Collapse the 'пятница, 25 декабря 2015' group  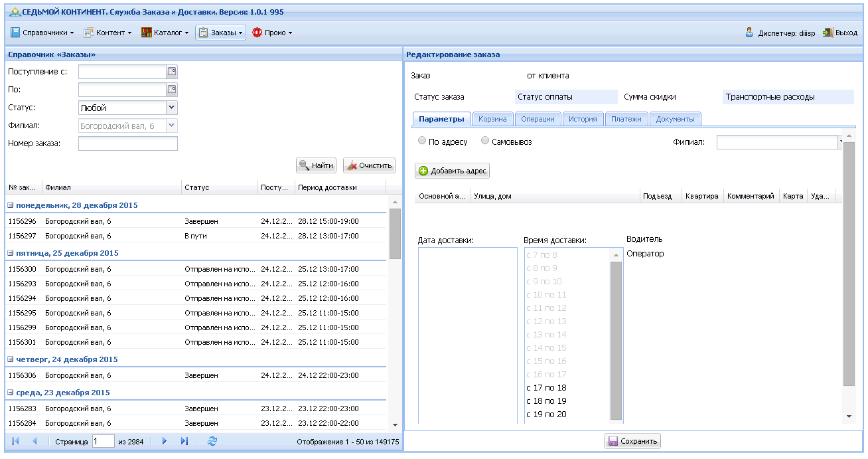pyautogui.click(x=11, y=253)
